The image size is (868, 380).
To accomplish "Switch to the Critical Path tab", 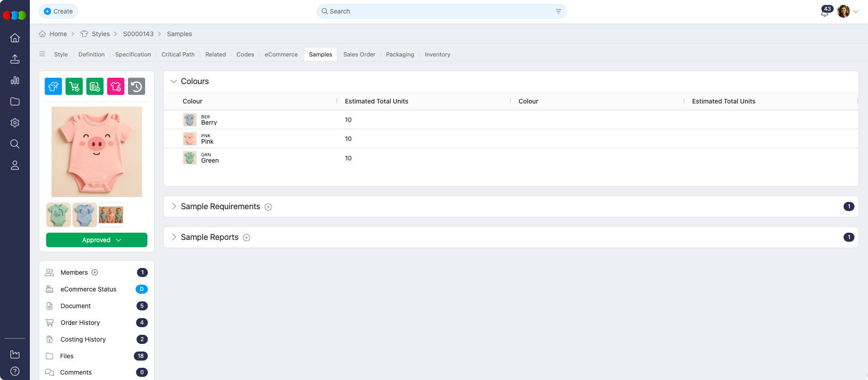I will pyautogui.click(x=178, y=54).
